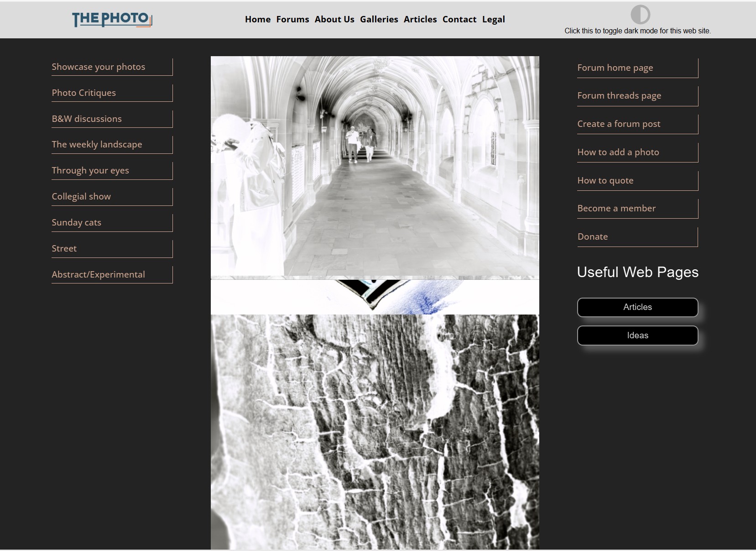This screenshot has height=551, width=756.
Task: Click Create a forum post
Action: [637, 124]
